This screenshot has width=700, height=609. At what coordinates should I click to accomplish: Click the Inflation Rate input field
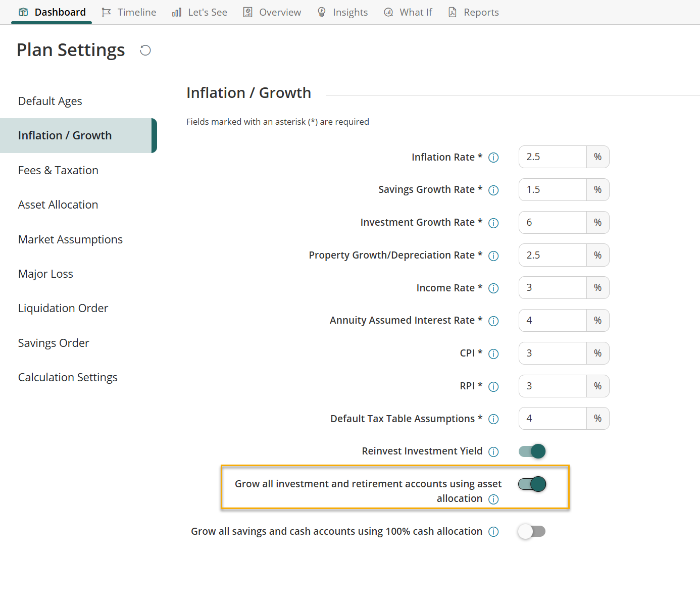coord(553,157)
